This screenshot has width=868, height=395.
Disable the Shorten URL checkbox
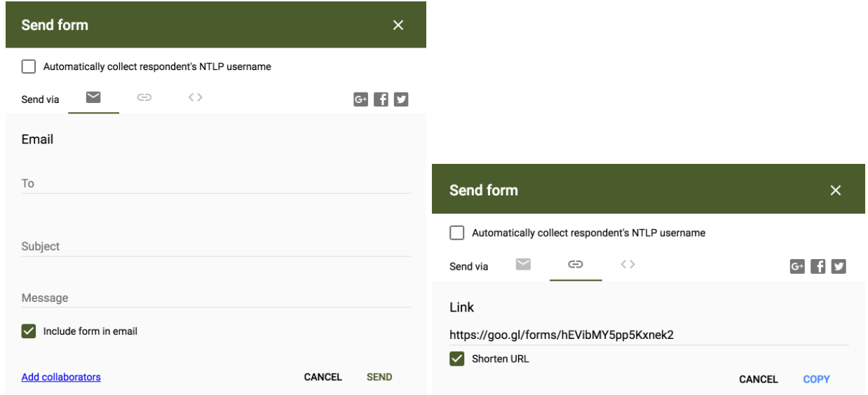point(456,359)
